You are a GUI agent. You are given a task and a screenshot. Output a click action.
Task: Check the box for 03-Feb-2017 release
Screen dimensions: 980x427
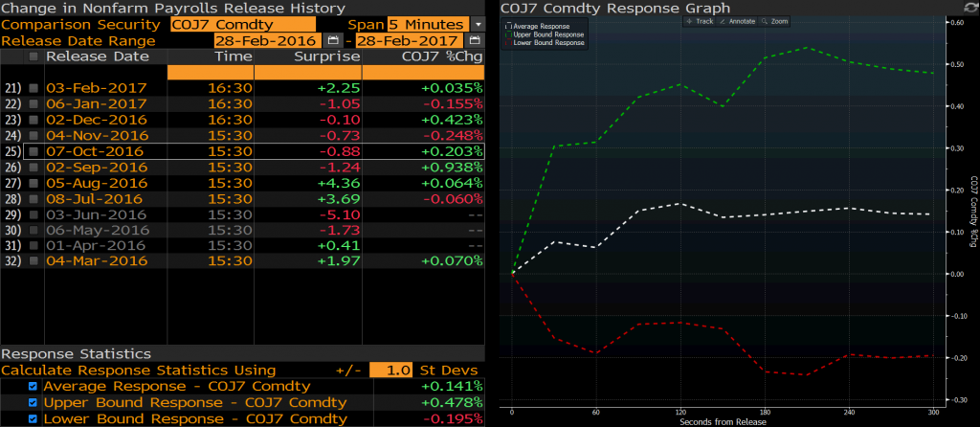pos(33,88)
